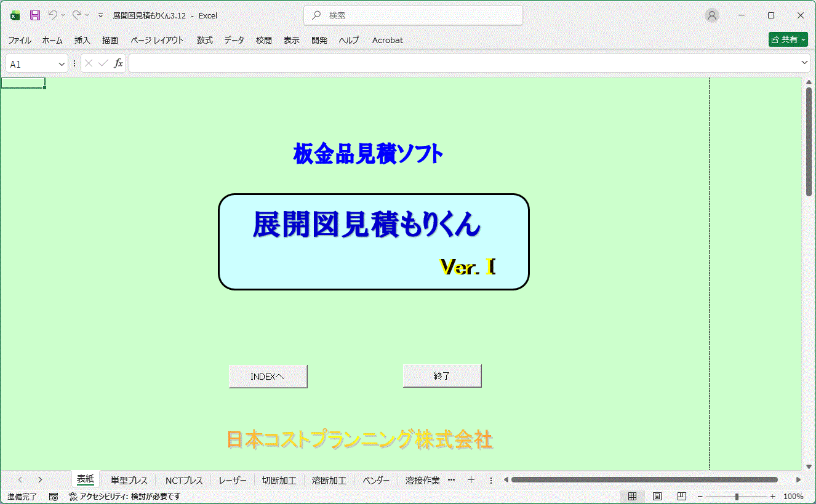This screenshot has height=504, width=816.
Task: Select the 単型プレス sheet tab
Action: pyautogui.click(x=129, y=480)
